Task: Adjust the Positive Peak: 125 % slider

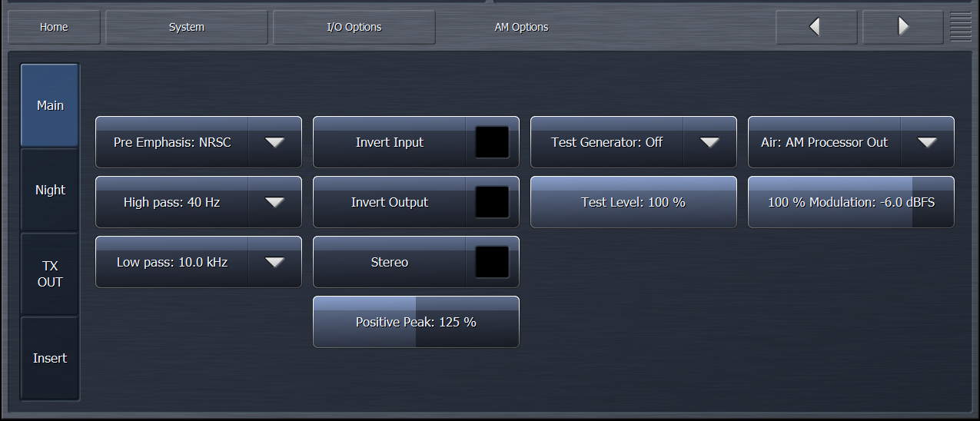Action: pos(416,322)
